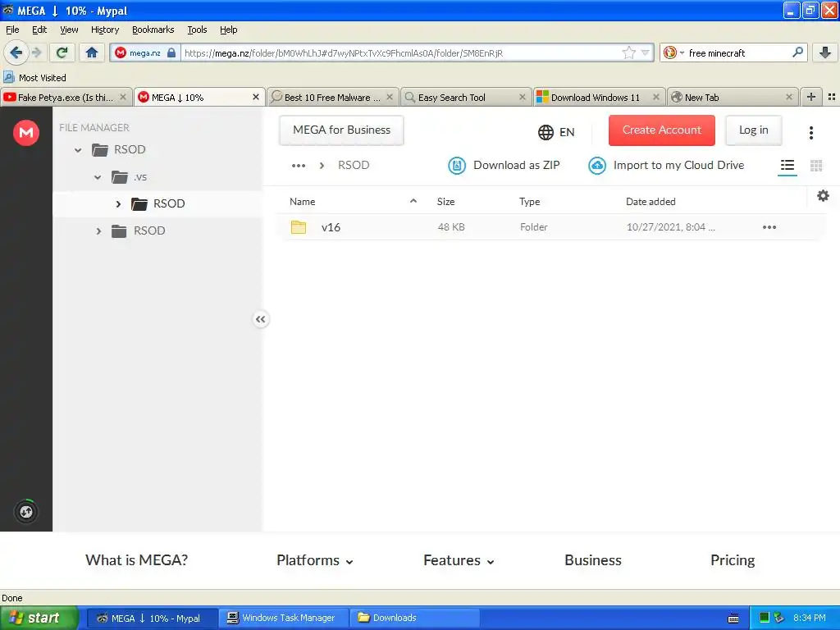
Task: Sort by the Type column header
Action: [x=529, y=202]
